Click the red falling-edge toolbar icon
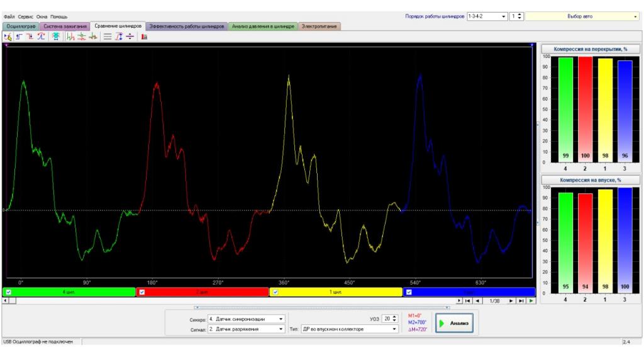 point(30,37)
